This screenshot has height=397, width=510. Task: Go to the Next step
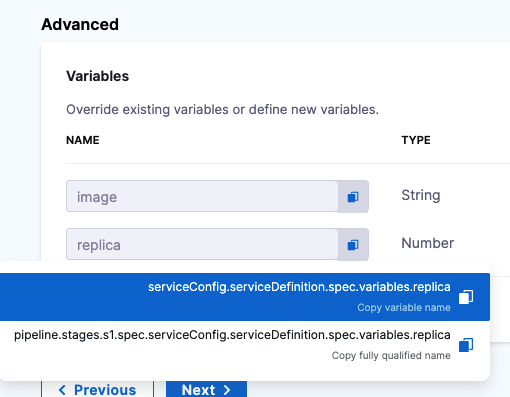pyautogui.click(x=206, y=389)
